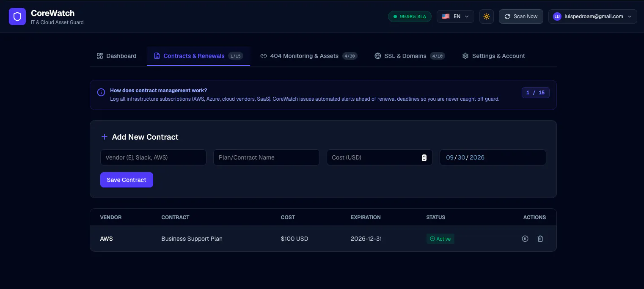Focus the Plan/Contract Name field
Viewport: 644px width, 289px height.
[267, 157]
